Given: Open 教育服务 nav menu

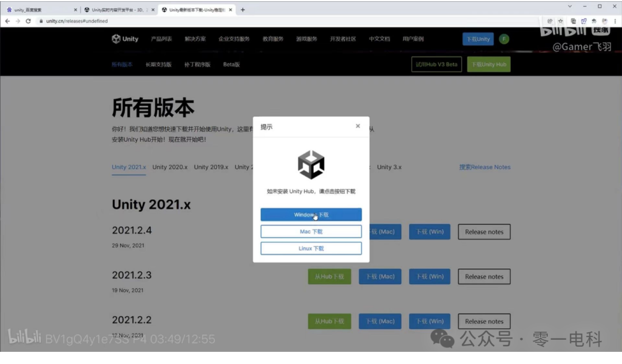Looking at the screenshot, I should click(x=273, y=39).
